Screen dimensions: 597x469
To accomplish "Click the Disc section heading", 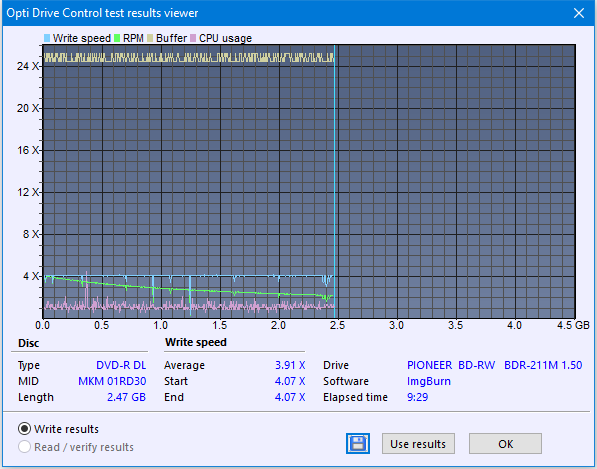I will [x=29, y=343].
